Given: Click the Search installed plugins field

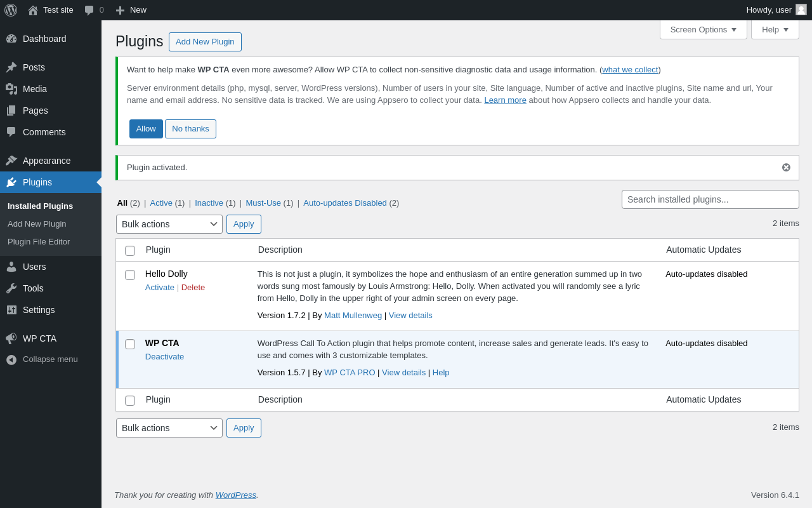Looking at the screenshot, I should [x=710, y=199].
